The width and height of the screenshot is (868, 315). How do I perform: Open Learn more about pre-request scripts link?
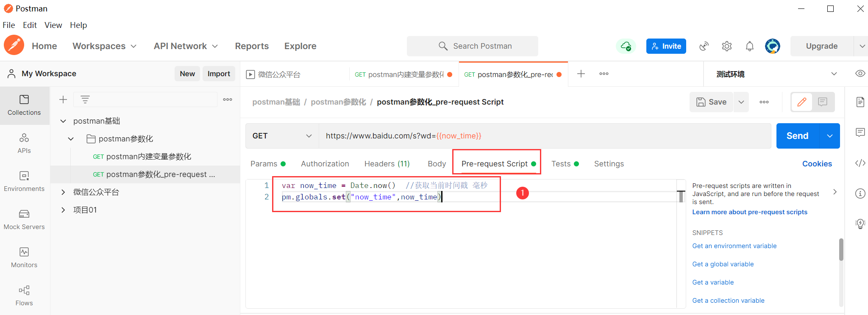coord(750,212)
